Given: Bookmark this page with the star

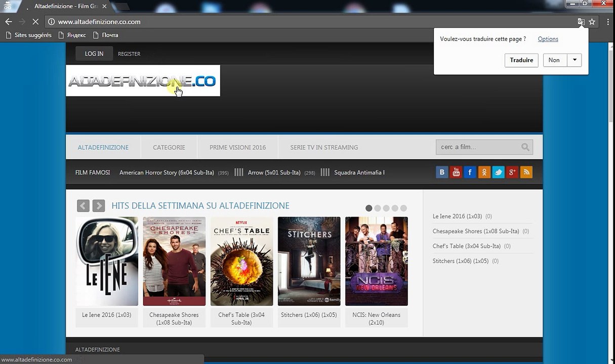Looking at the screenshot, I should [x=592, y=22].
